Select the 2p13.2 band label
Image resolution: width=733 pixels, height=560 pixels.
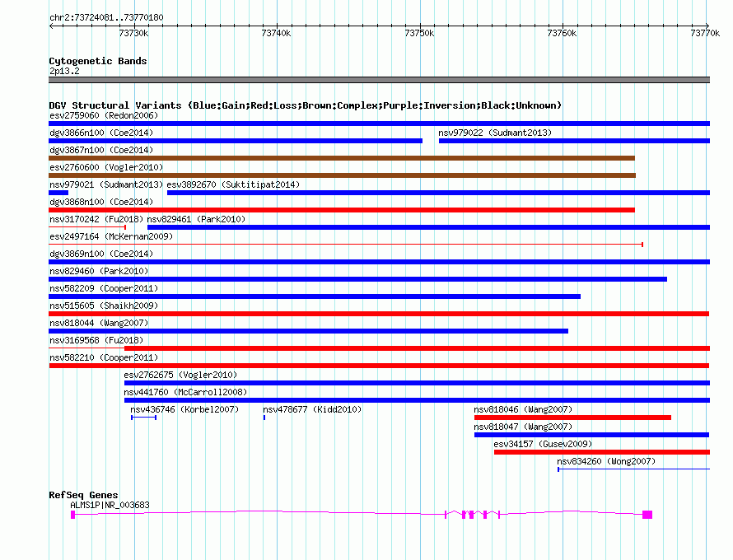pos(64,71)
